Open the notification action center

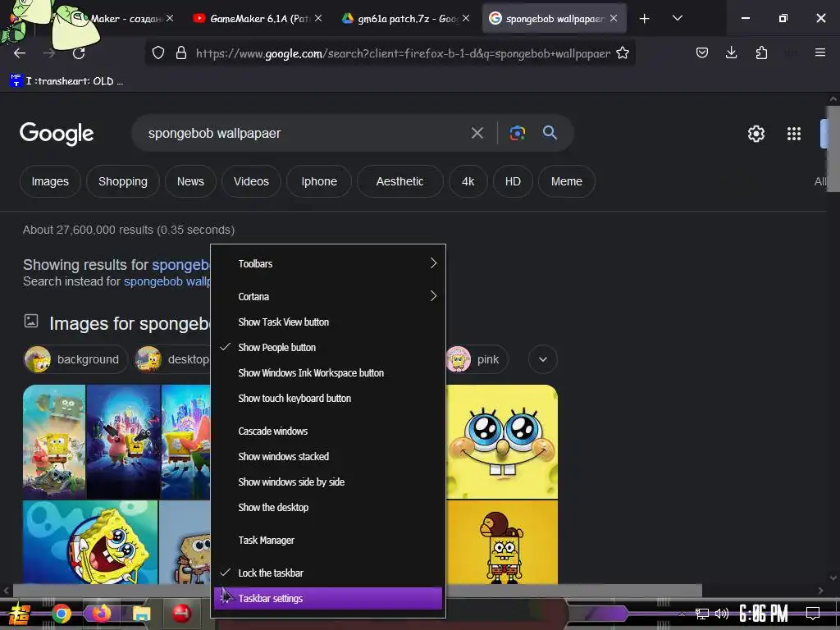813,614
